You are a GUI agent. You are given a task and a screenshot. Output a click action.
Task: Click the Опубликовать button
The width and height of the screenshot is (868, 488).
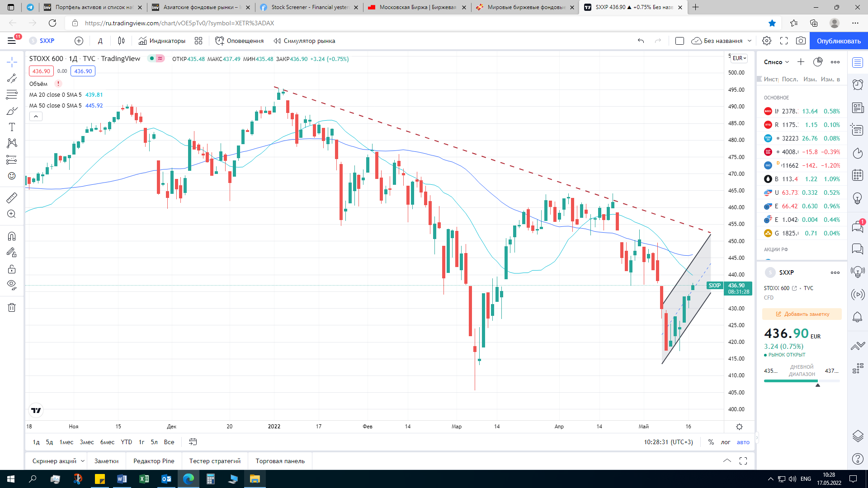[839, 41]
